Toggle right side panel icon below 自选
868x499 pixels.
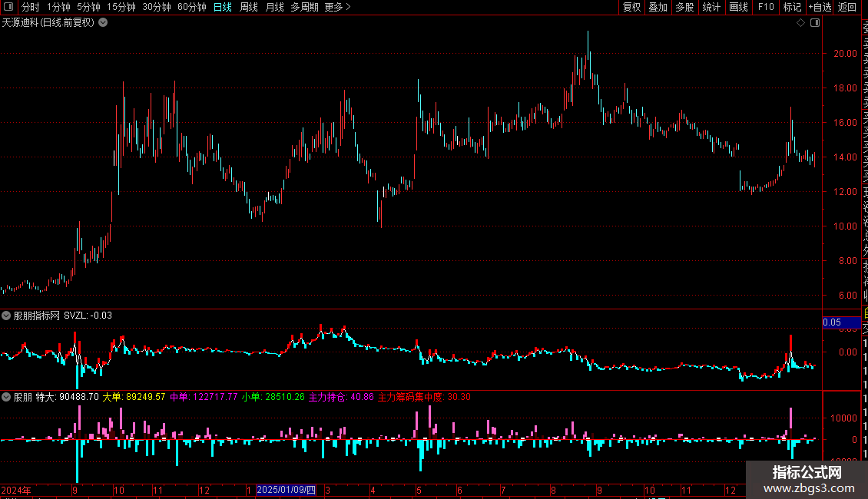pos(815,23)
